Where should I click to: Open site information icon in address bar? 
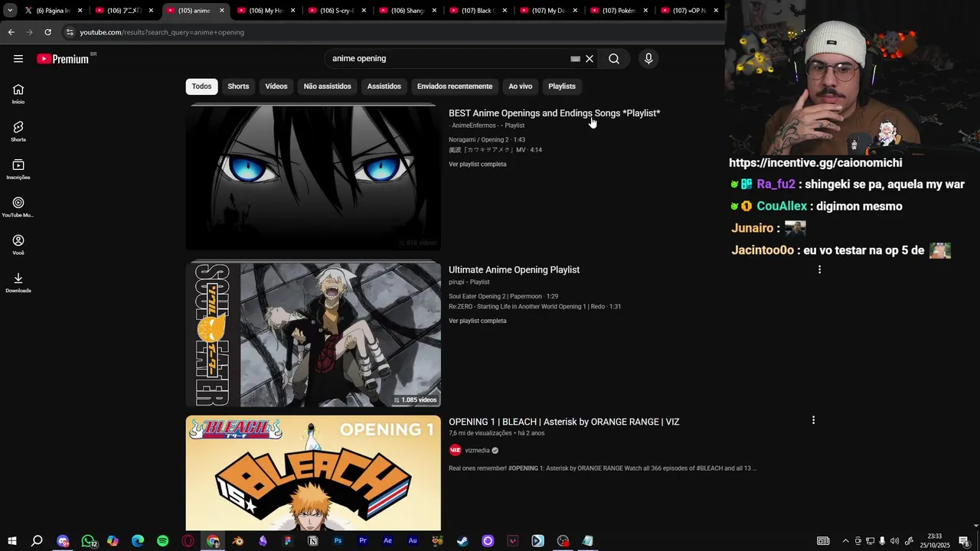[70, 32]
